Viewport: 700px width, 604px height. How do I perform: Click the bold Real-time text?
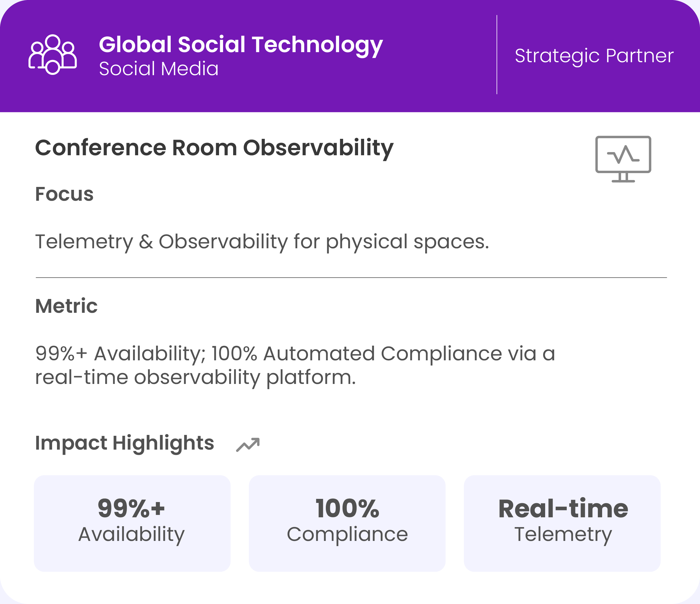pos(563,509)
